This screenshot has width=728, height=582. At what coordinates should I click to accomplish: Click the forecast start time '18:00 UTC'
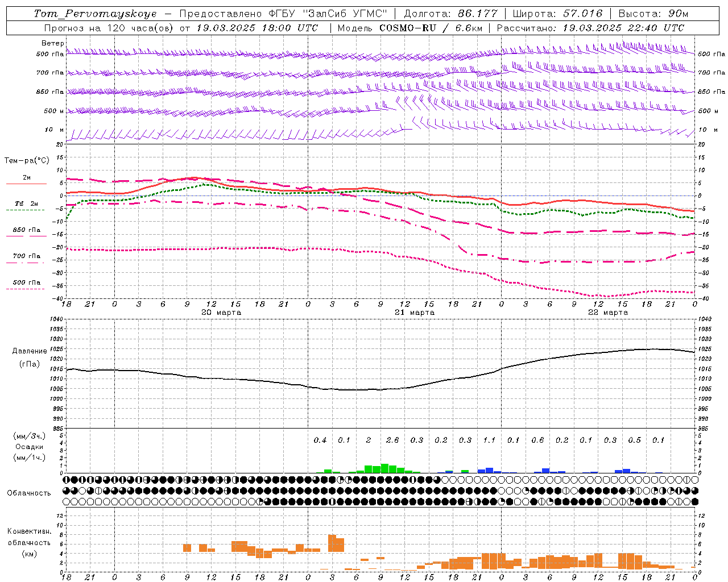[x=289, y=28]
